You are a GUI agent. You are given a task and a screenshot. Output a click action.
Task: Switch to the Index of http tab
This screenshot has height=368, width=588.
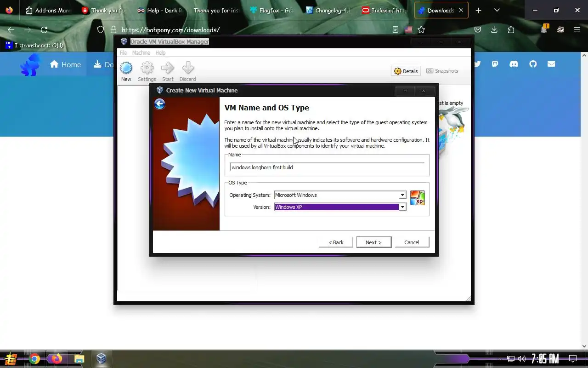coord(384,10)
